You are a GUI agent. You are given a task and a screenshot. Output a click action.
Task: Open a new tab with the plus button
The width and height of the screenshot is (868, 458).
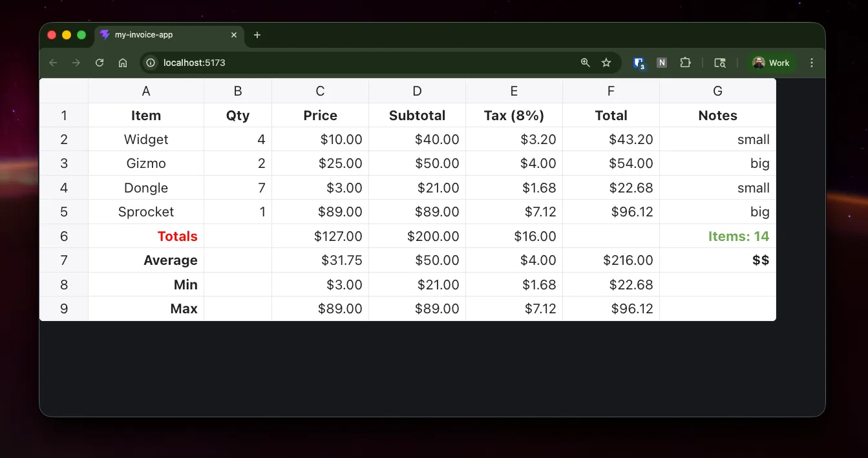tap(257, 35)
